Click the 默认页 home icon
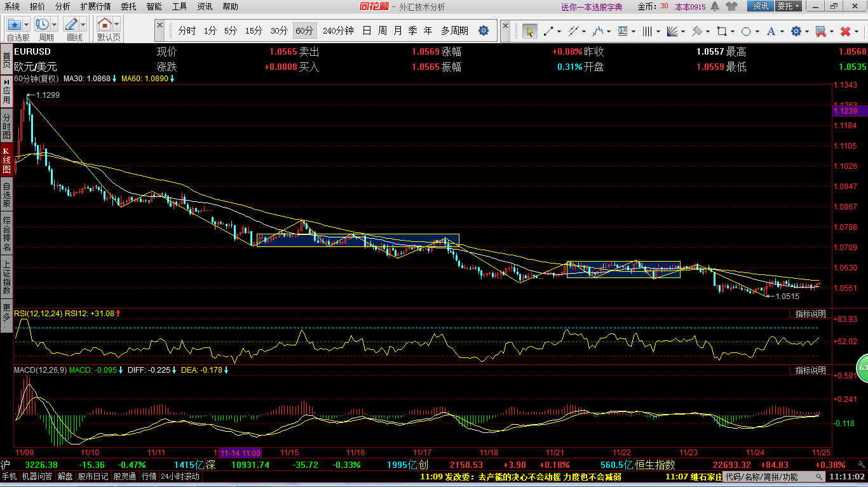 (x=105, y=25)
